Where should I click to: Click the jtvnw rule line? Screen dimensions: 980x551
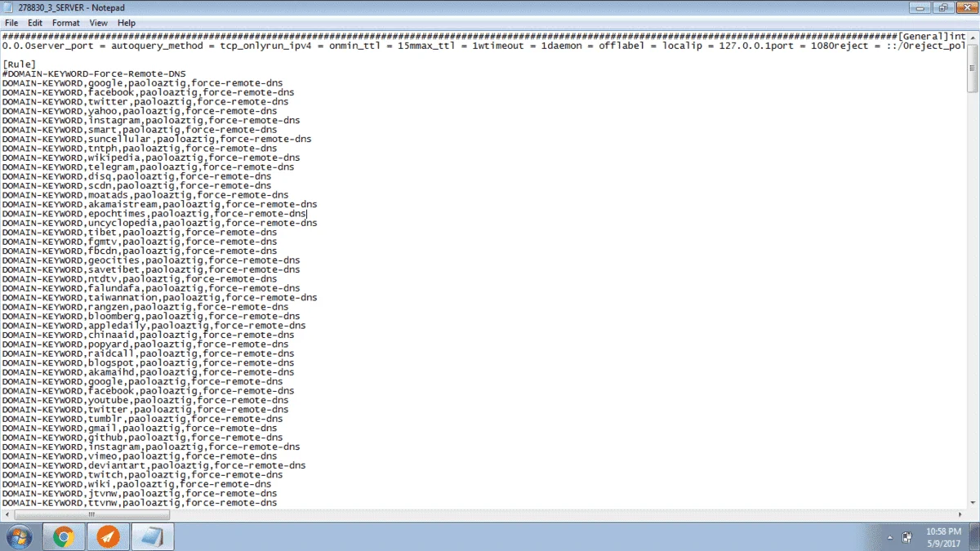140,494
